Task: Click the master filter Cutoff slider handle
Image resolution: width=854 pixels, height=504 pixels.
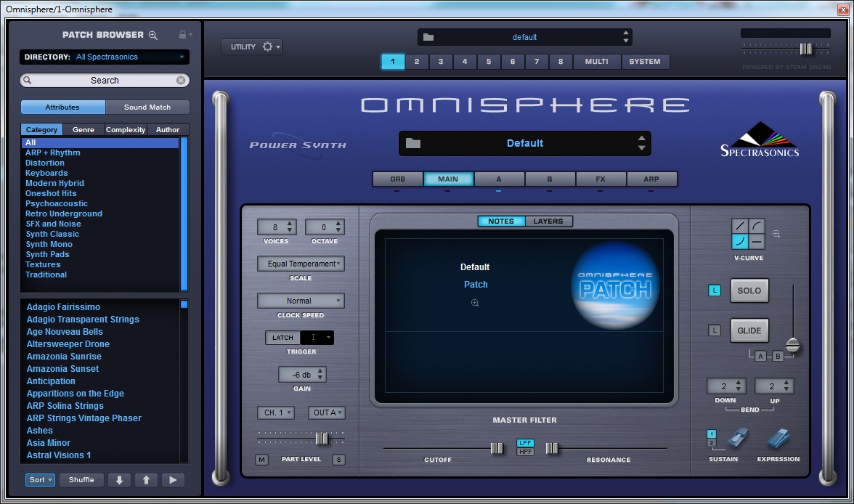Action: (x=497, y=448)
